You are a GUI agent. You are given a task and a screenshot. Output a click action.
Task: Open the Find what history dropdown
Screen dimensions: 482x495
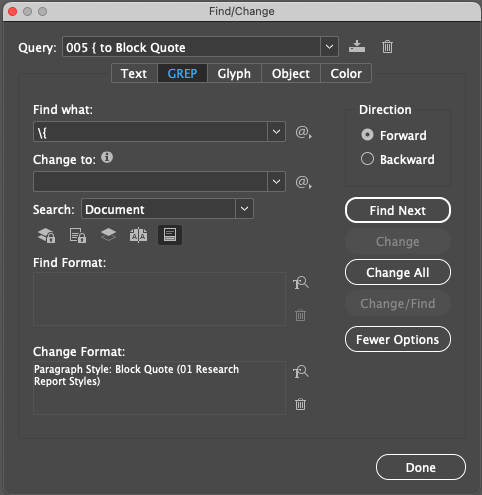tap(276, 132)
